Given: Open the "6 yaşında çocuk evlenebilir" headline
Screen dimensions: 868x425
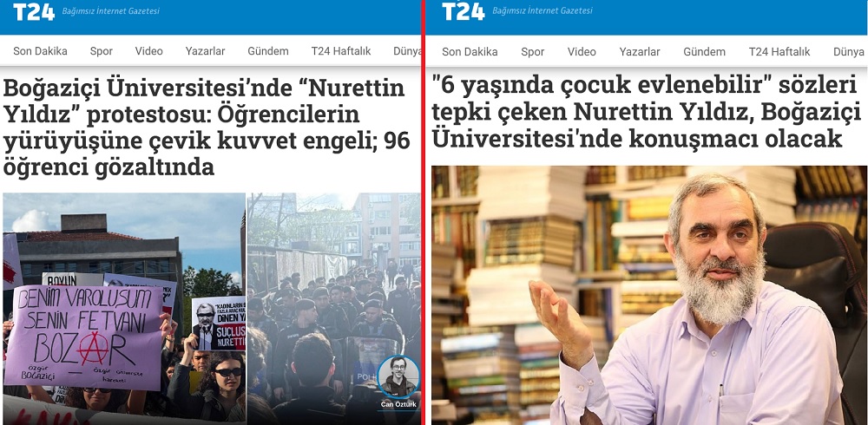Looking at the screenshot, I should pyautogui.click(x=646, y=113).
